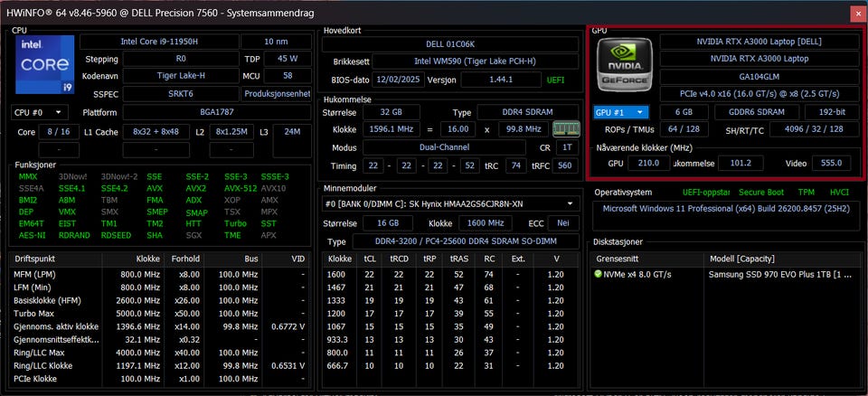Expand the SK Hynix memory module dropdown

click(x=451, y=203)
